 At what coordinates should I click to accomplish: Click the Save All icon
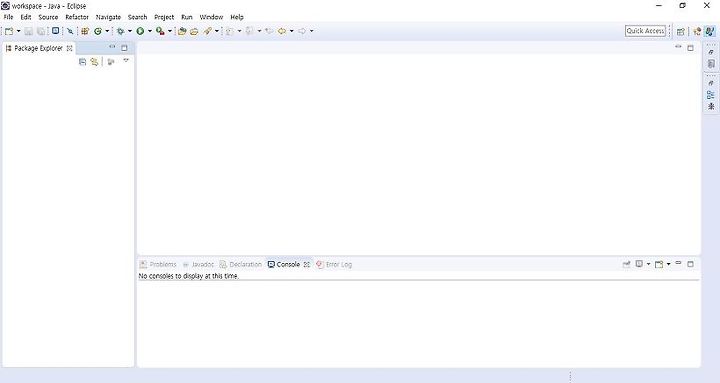[41, 31]
